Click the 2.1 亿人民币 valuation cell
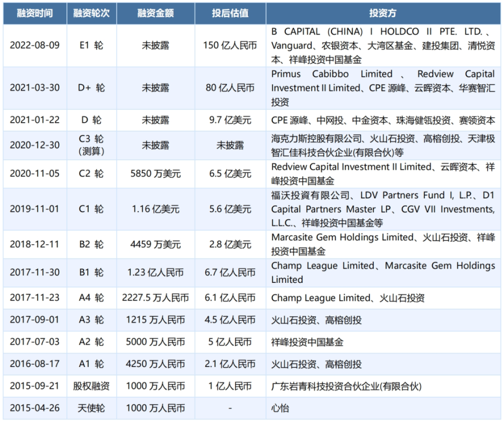 (230, 364)
